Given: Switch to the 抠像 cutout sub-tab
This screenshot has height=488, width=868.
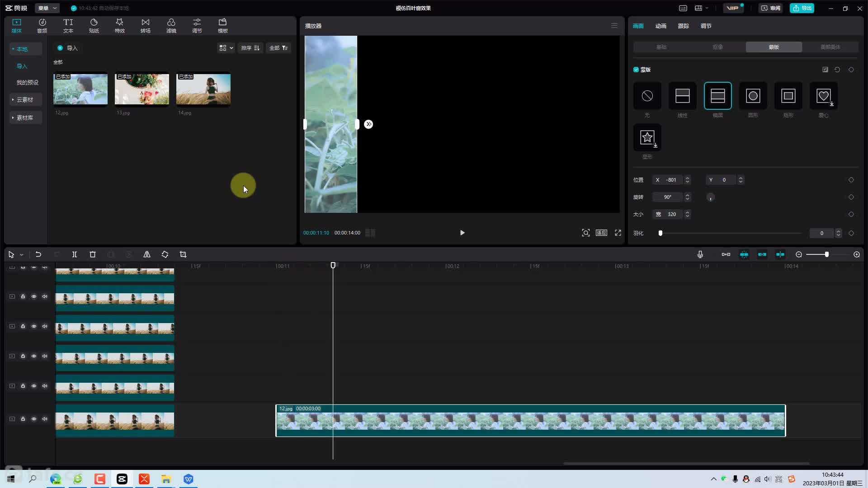Looking at the screenshot, I should 717,47.
